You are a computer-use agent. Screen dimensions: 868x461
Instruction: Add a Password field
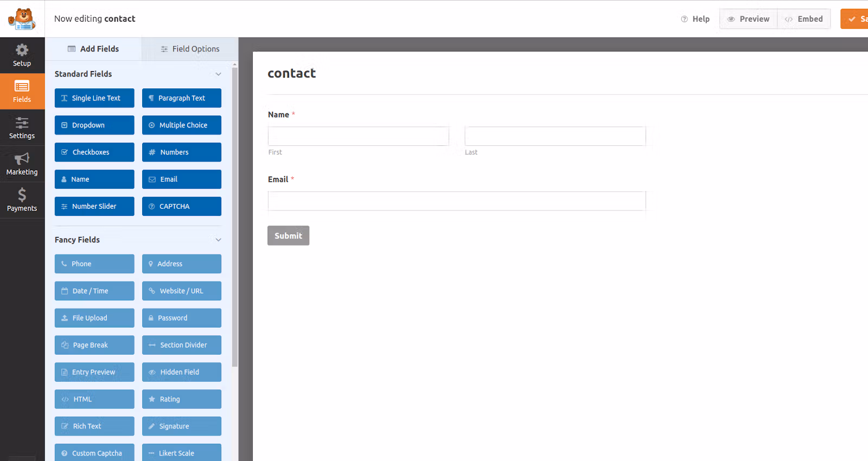[182, 318]
